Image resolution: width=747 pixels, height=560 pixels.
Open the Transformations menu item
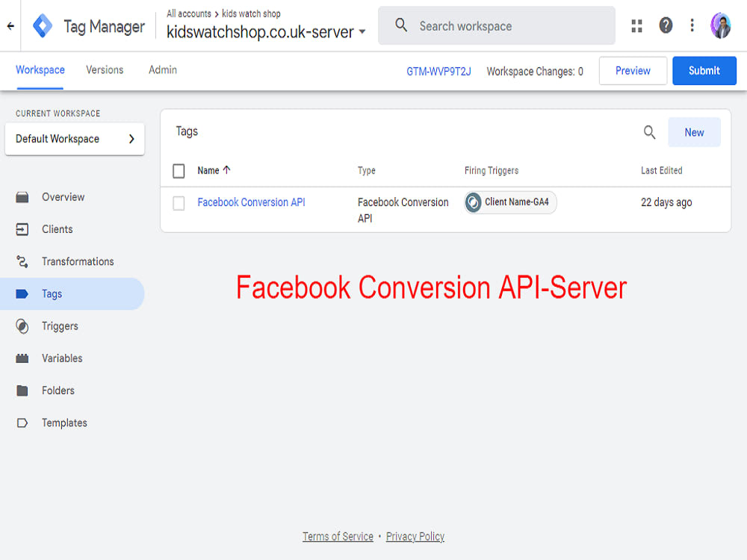(x=78, y=261)
